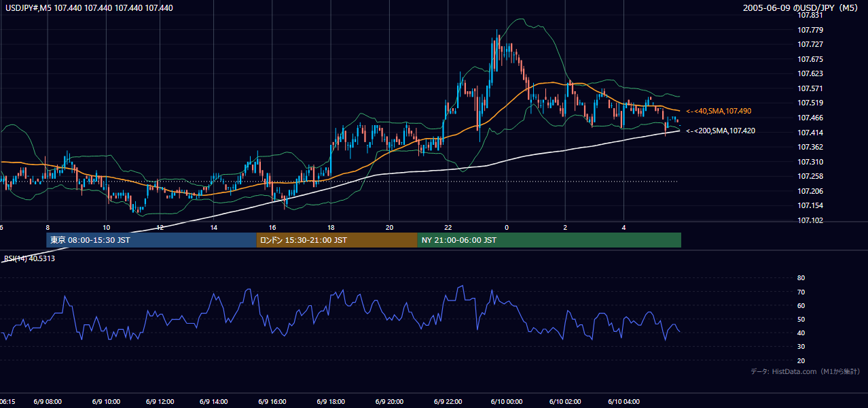This screenshot has width=868, height=408.
Task: Click price axis label 107.362
Action: [810, 147]
